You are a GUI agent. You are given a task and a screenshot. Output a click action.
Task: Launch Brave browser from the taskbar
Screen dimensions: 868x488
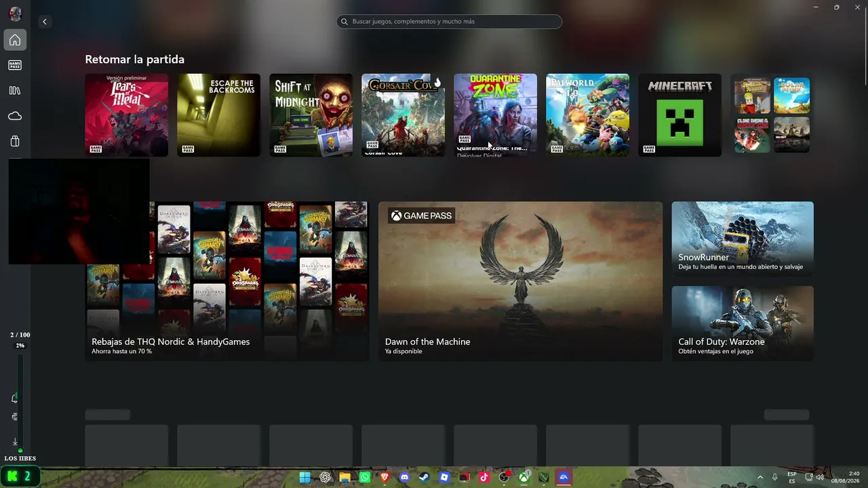(x=385, y=477)
